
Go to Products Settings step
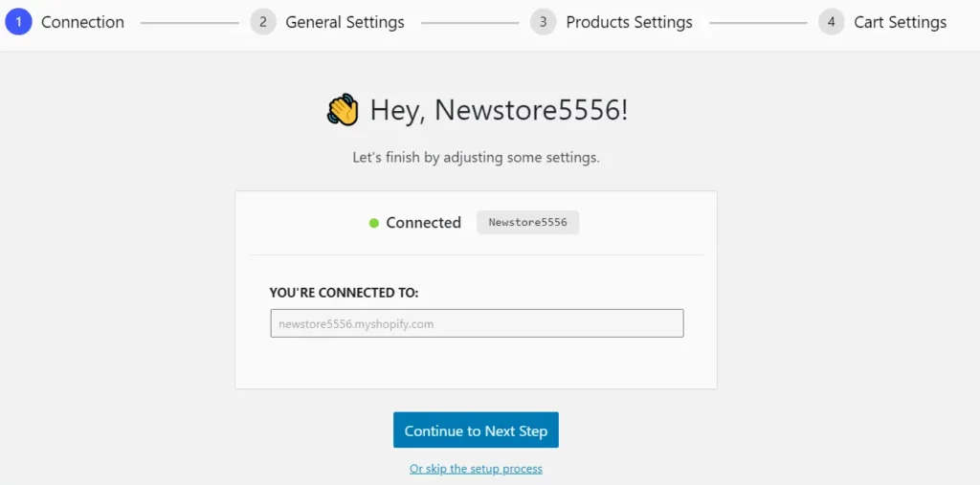pyautogui.click(x=630, y=23)
